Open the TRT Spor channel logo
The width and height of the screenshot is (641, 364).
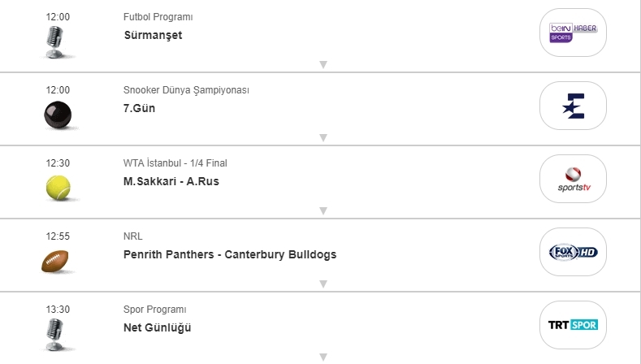tap(573, 324)
